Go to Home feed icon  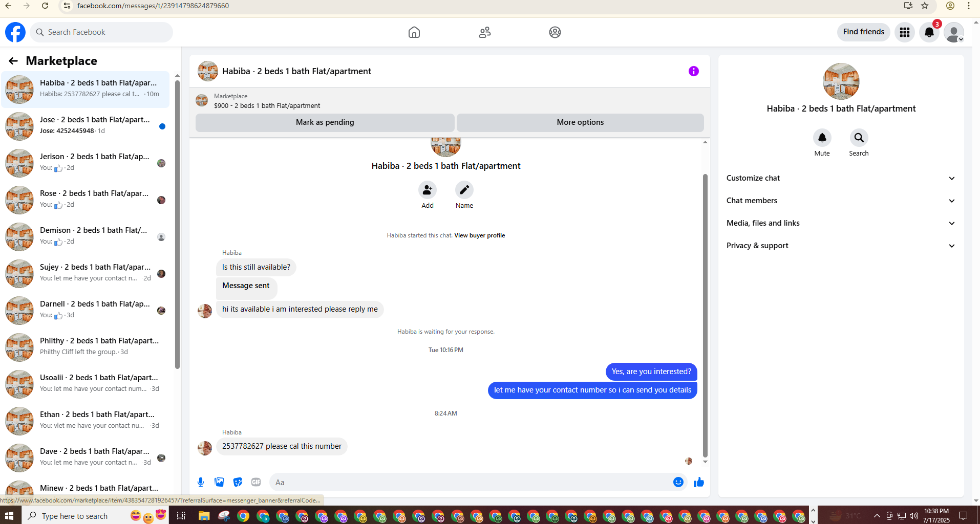coord(414,32)
